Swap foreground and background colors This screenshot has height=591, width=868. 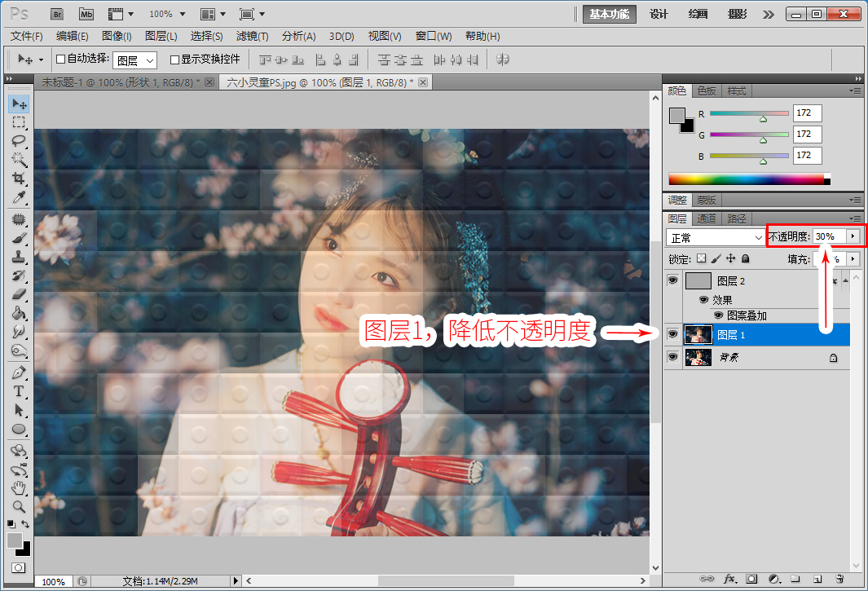click(25, 523)
